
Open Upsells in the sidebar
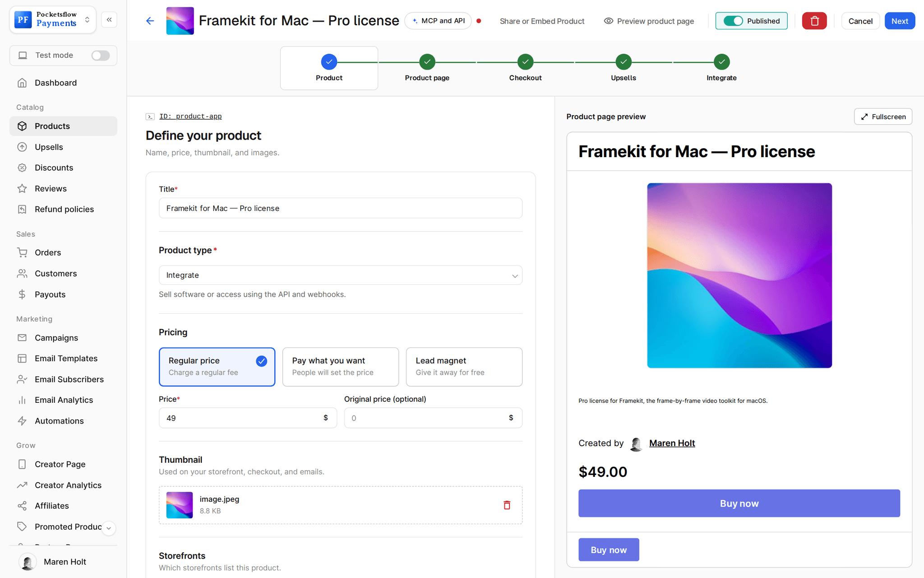pyautogui.click(x=63, y=147)
